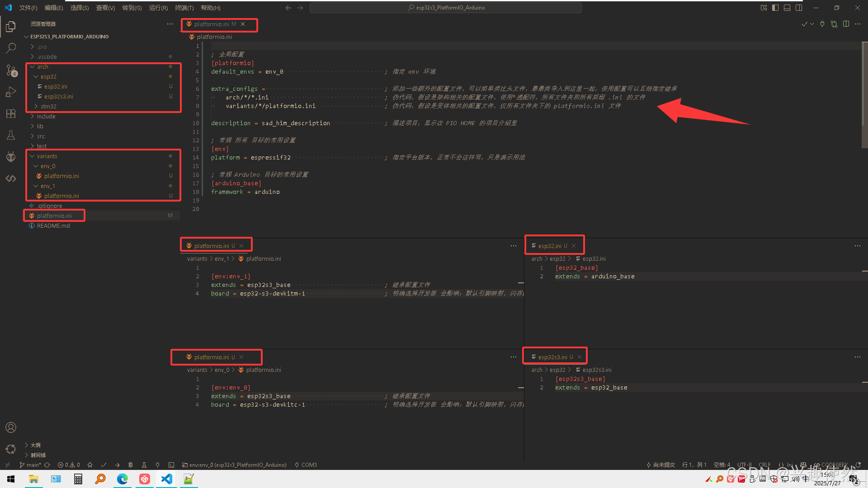Click PlatformIO Clean trash icon in status bar
The height and width of the screenshot is (488, 868).
tap(131, 465)
